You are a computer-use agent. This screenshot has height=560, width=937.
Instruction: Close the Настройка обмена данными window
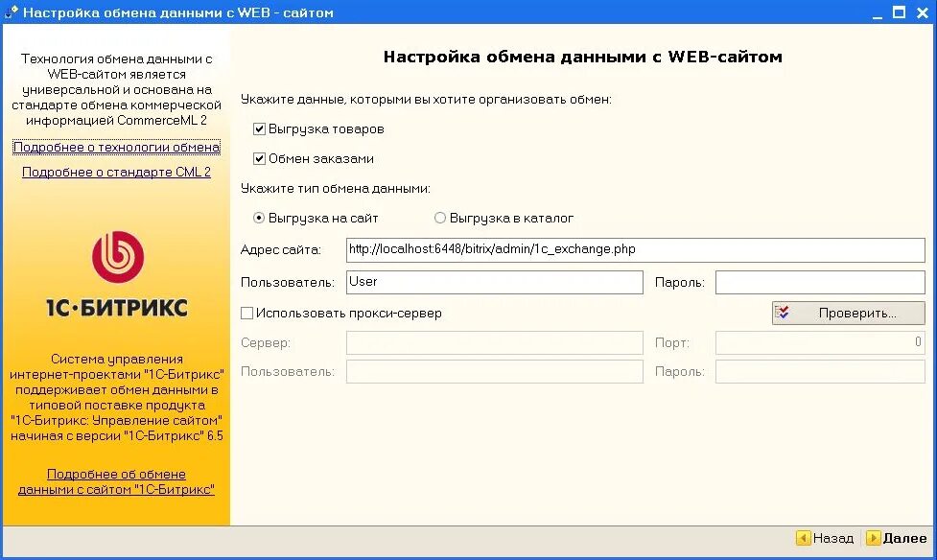[x=922, y=12]
